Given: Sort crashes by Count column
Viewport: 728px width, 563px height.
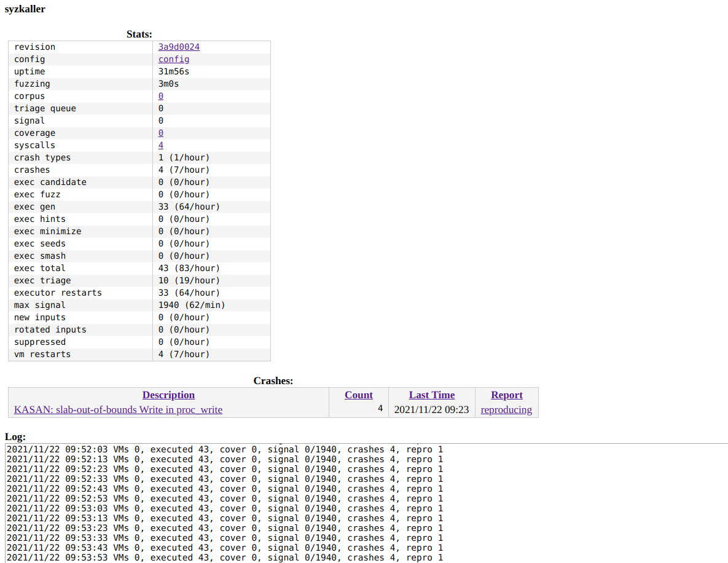Looking at the screenshot, I should coord(358,395).
